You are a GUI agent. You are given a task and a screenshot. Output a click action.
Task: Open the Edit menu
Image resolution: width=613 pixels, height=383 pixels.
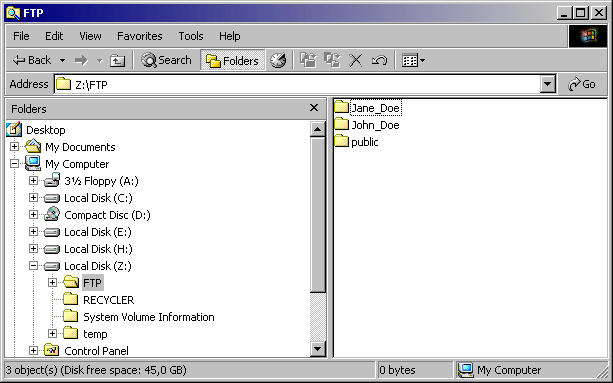coord(54,36)
